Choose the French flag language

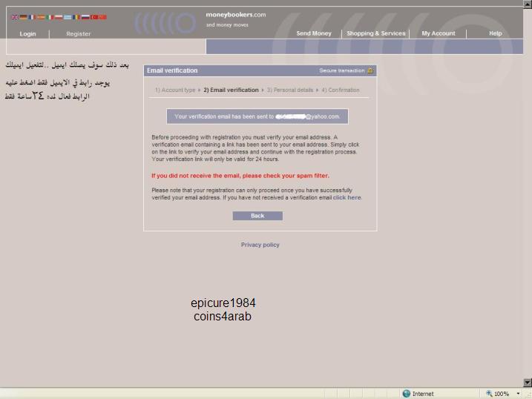coord(32,17)
